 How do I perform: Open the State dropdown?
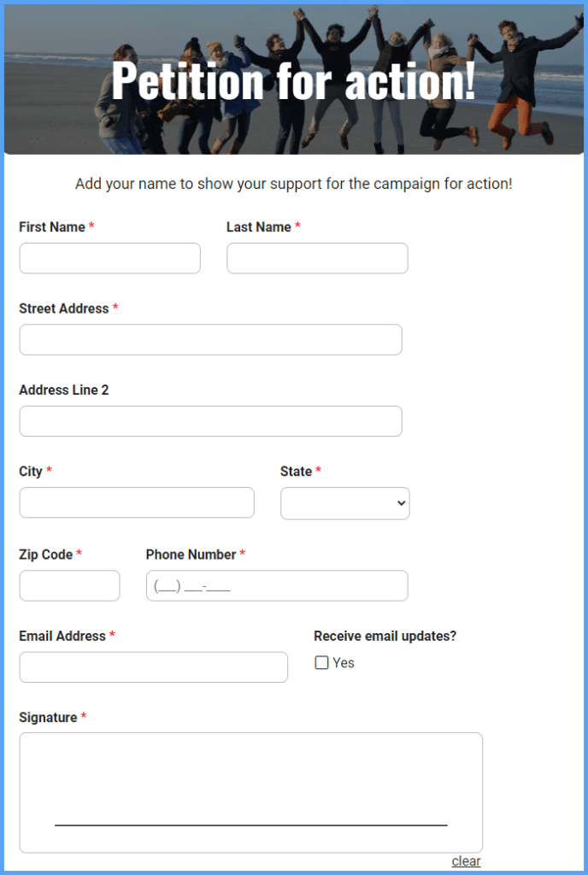click(344, 503)
